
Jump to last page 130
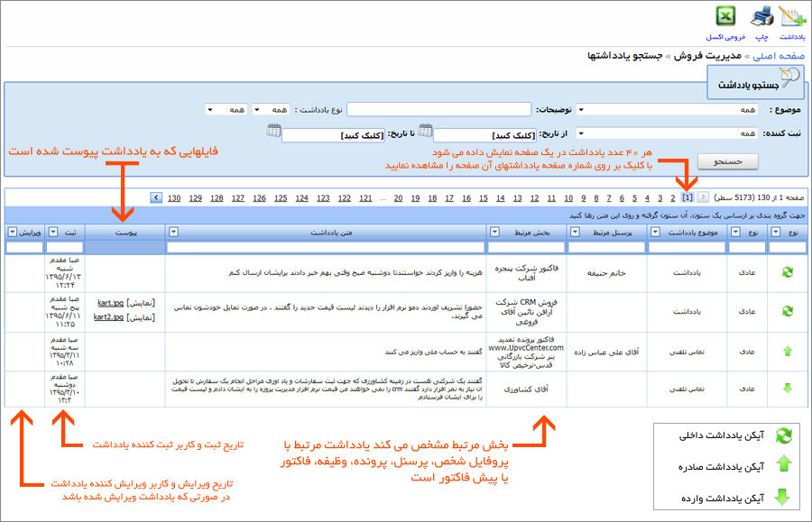[174, 198]
